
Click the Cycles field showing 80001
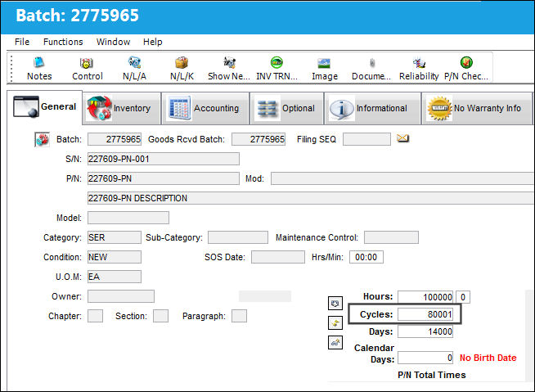click(x=425, y=314)
